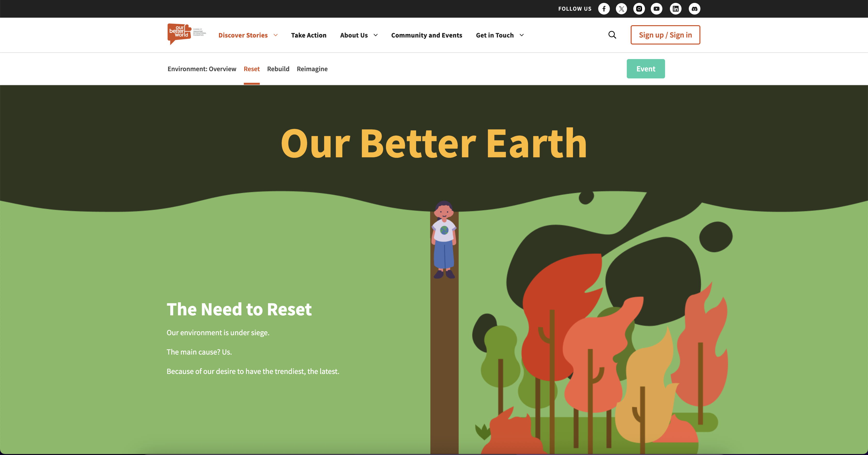The width and height of the screenshot is (868, 455).
Task: Click the X (Twitter) icon
Action: coord(621,9)
